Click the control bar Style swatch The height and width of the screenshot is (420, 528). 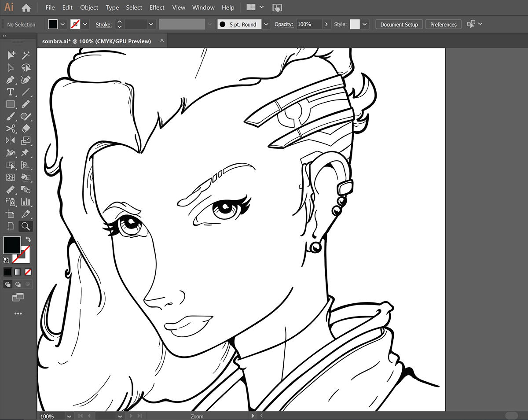pos(355,24)
